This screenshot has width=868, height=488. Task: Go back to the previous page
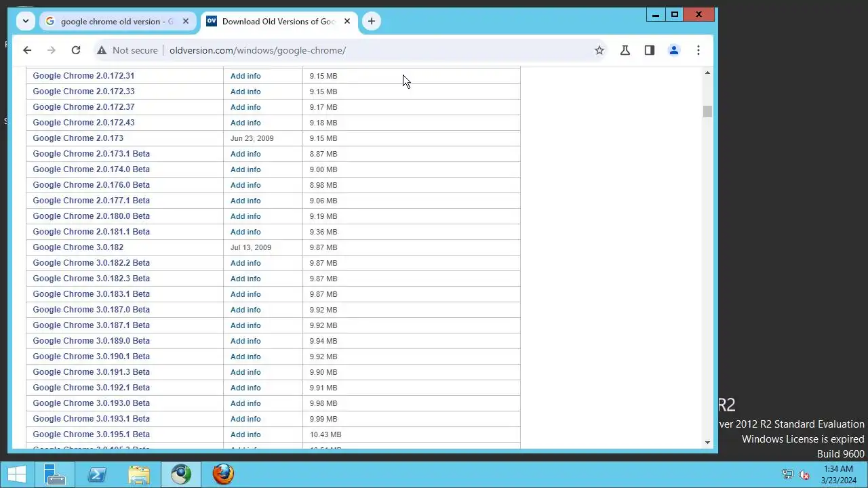[x=27, y=50]
